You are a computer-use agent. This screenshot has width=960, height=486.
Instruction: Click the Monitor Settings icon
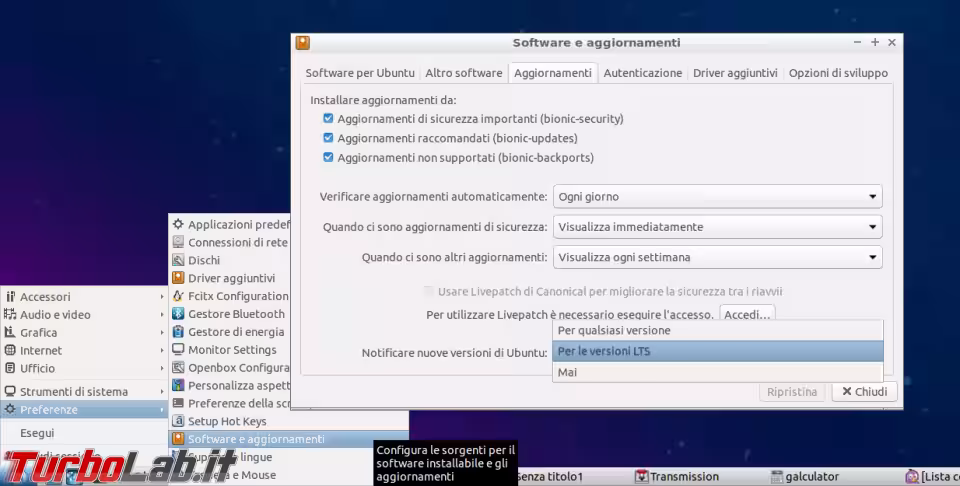(178, 350)
